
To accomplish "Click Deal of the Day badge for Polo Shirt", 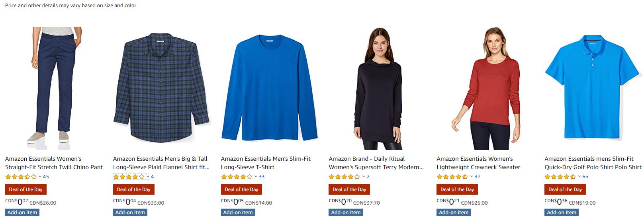I will [x=565, y=189].
